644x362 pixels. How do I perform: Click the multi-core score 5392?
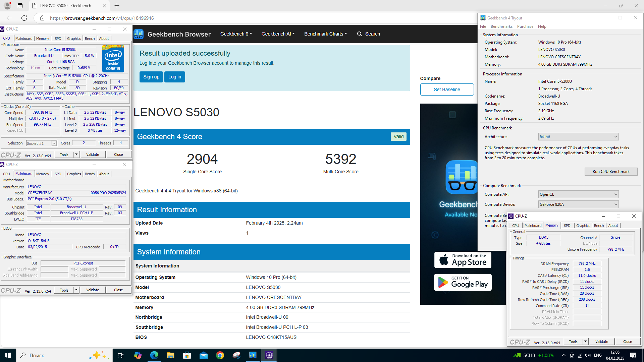(341, 159)
